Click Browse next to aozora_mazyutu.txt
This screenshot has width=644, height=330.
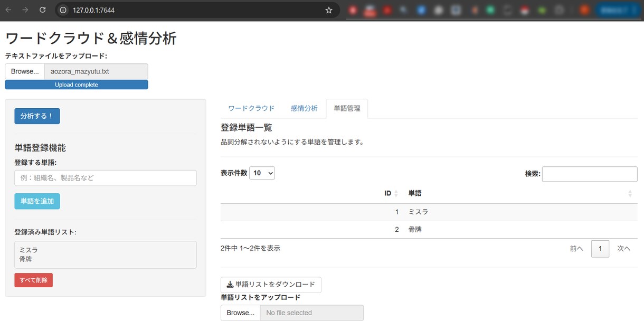(x=25, y=71)
